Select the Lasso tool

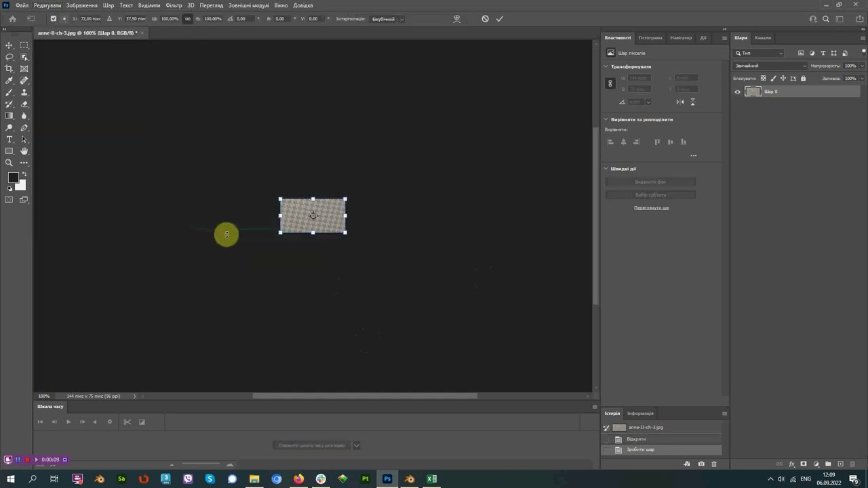(9, 57)
